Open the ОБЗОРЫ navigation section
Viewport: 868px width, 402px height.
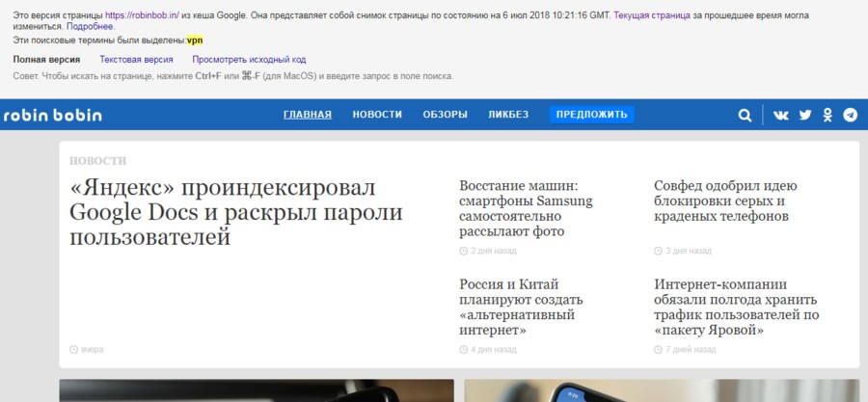(x=445, y=115)
